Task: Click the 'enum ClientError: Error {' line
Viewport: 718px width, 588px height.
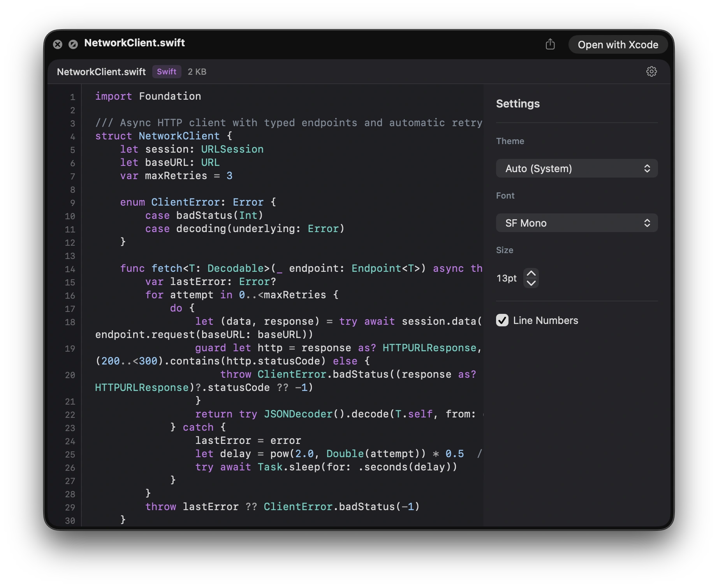Action: click(x=198, y=202)
